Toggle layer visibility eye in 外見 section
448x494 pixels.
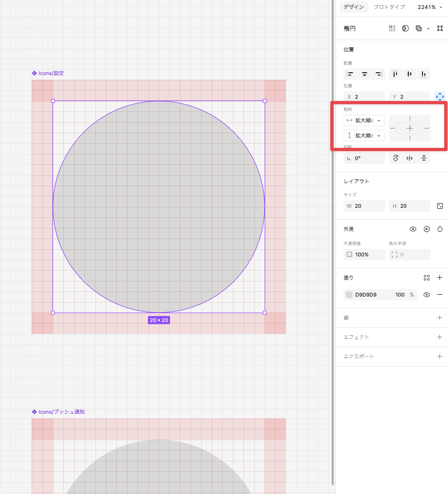413,229
